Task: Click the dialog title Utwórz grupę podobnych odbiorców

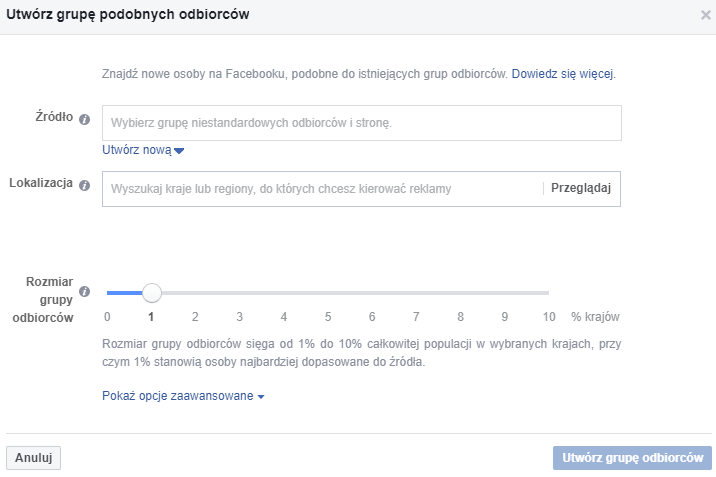Action: coord(128,14)
